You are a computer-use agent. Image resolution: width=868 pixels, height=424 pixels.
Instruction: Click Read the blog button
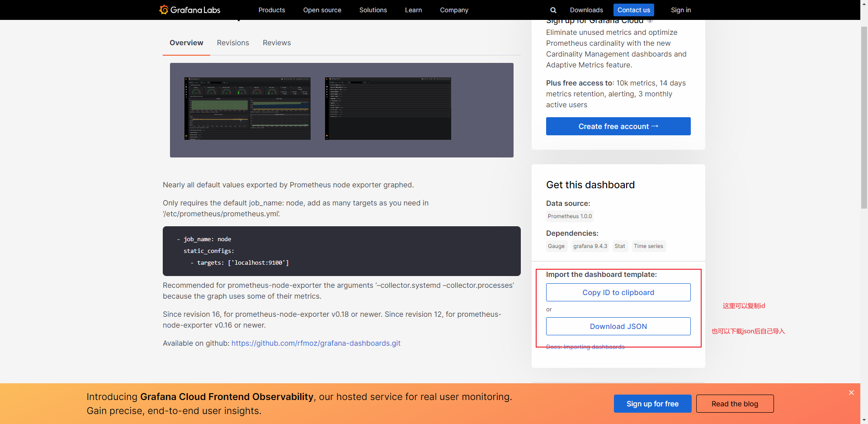coord(735,404)
